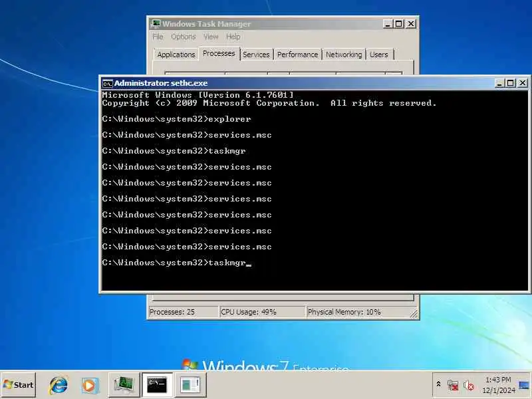Click the Show desktop button in tray
The width and height of the screenshot is (532, 399).
(524, 385)
